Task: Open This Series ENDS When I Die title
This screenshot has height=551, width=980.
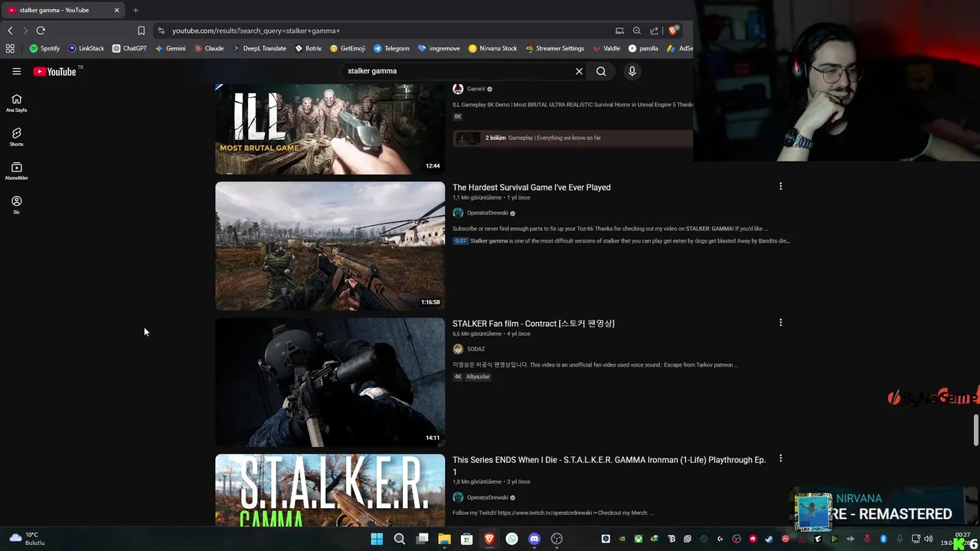Action: point(609,465)
